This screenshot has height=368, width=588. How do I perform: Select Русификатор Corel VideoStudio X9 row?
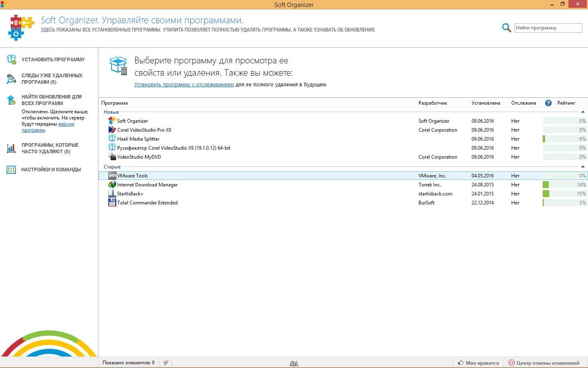(343, 148)
